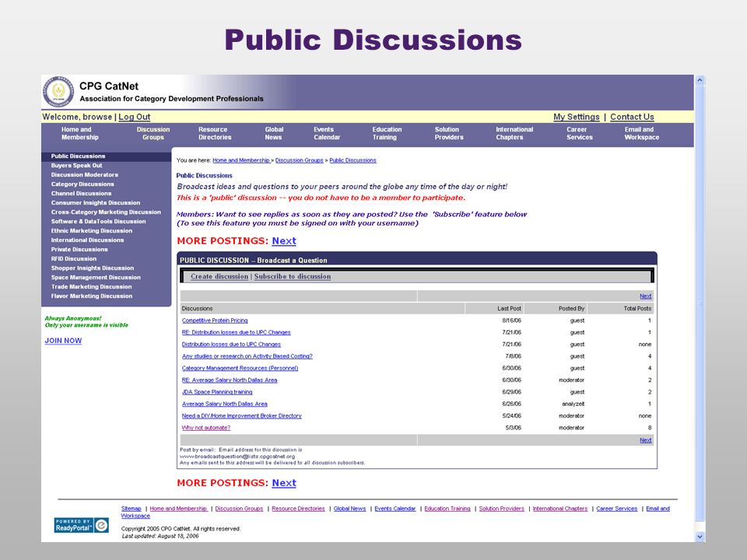Click the Create discussion link
Screen dimensions: 747x560
click(x=219, y=276)
